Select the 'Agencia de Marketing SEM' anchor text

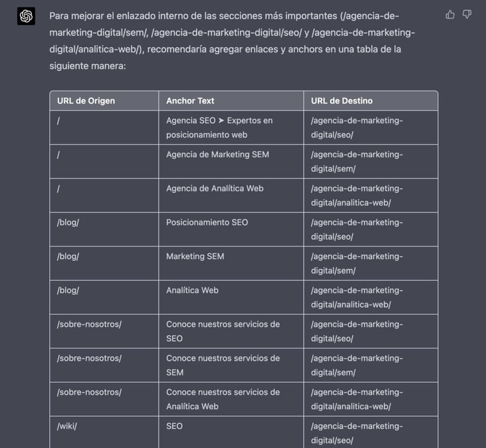pyautogui.click(x=216, y=154)
